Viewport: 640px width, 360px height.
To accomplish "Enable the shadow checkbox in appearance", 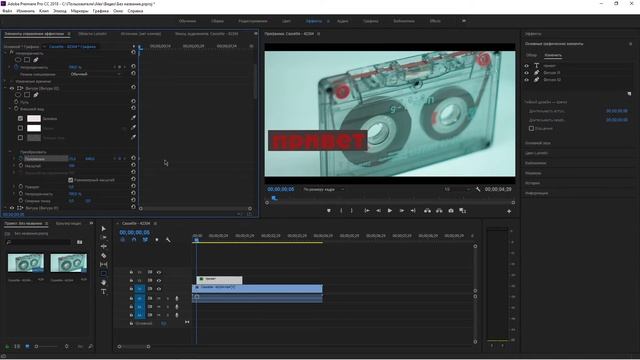I will coord(20,138).
